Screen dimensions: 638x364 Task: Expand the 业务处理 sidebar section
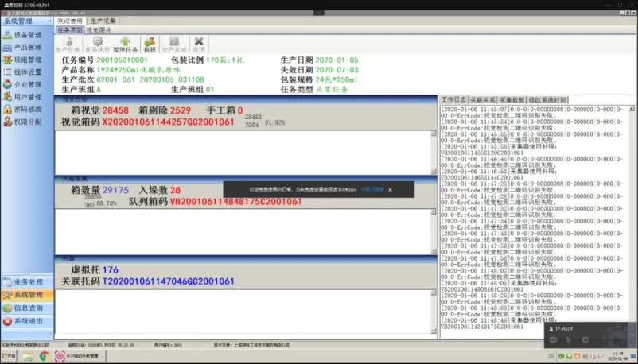[x=27, y=282]
